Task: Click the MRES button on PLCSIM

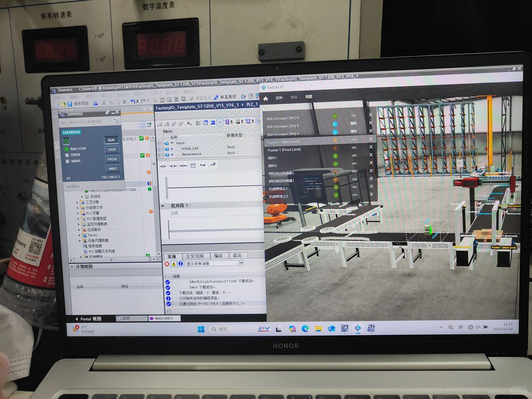Action: 113,169
